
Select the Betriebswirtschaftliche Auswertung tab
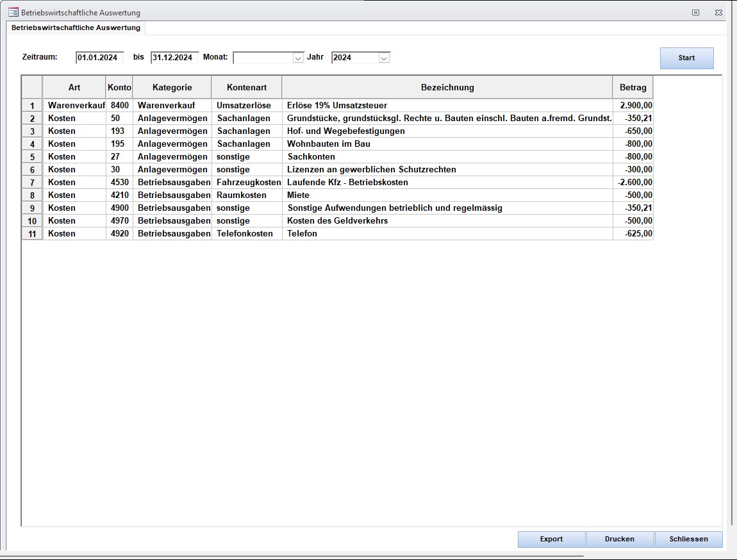pyautogui.click(x=76, y=28)
